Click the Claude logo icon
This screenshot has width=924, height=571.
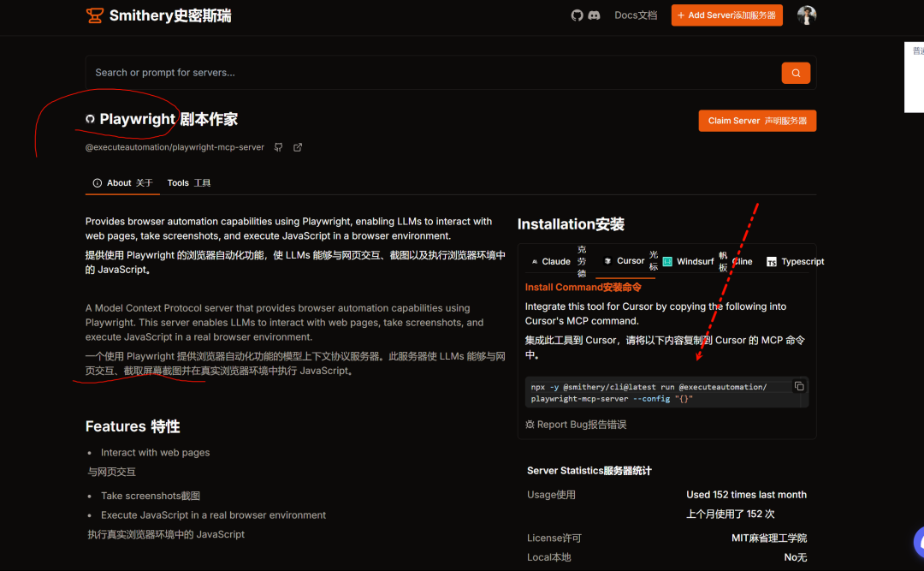click(x=535, y=261)
